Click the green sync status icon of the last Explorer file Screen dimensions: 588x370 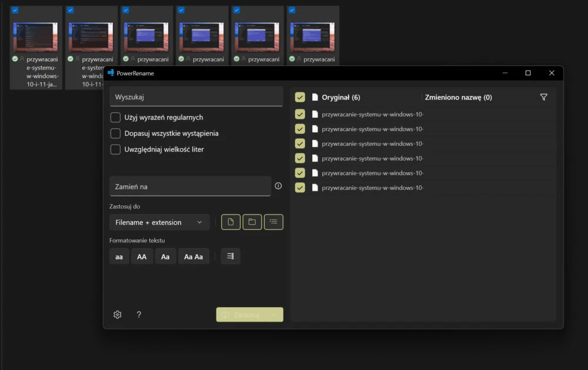(292, 59)
